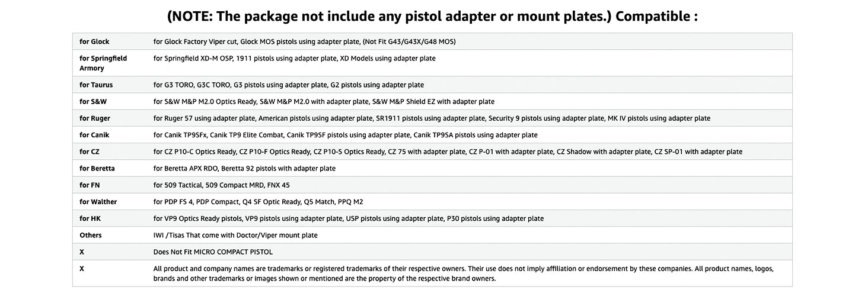This screenshot has height=293, width=868.
Task: Click the Glock Factory Viper cut description
Action: pyautogui.click(x=304, y=41)
